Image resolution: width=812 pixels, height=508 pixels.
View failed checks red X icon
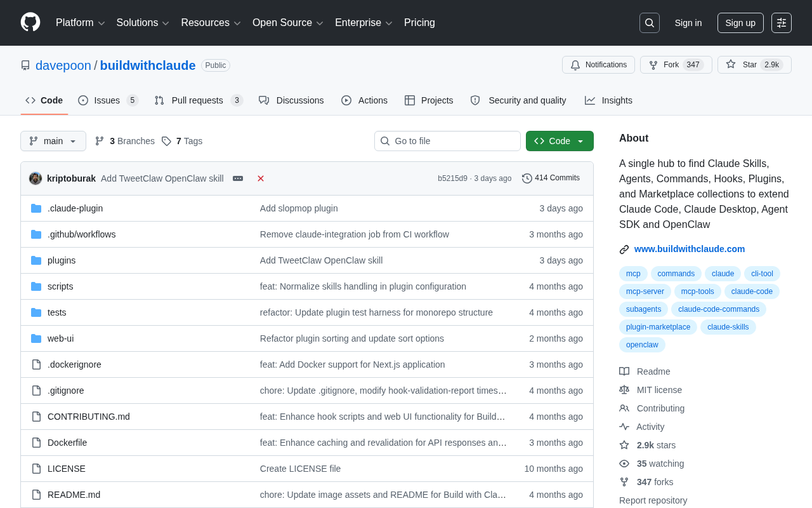tap(261, 178)
